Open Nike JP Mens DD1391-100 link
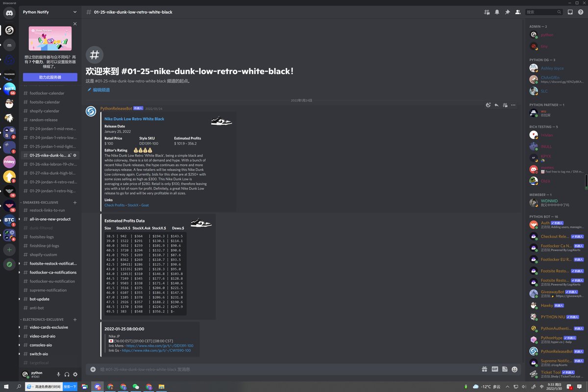Viewport: 588px width, 392px height. (159, 346)
